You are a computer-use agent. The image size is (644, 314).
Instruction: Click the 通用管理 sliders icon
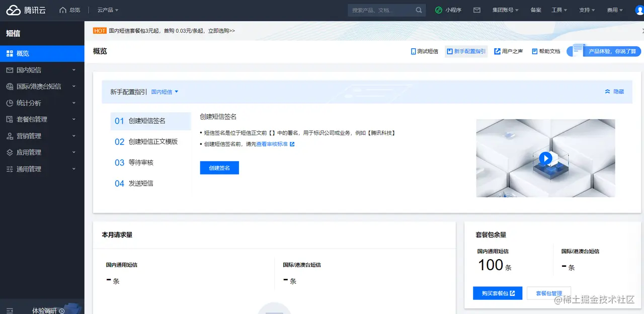[x=10, y=169]
